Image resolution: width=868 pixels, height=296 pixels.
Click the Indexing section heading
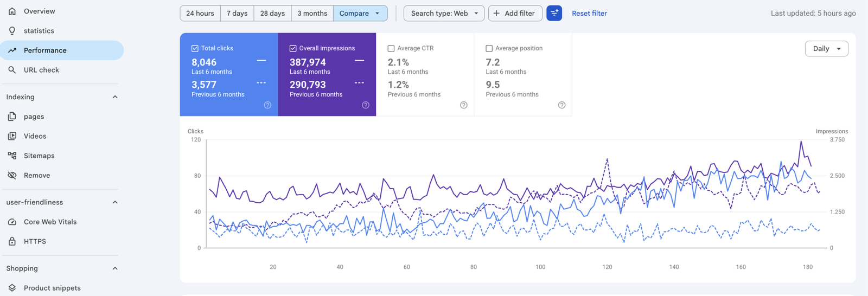pos(20,97)
